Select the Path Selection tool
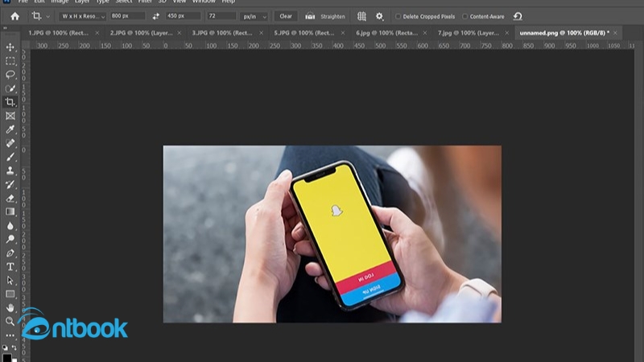644x362 pixels. point(10,281)
